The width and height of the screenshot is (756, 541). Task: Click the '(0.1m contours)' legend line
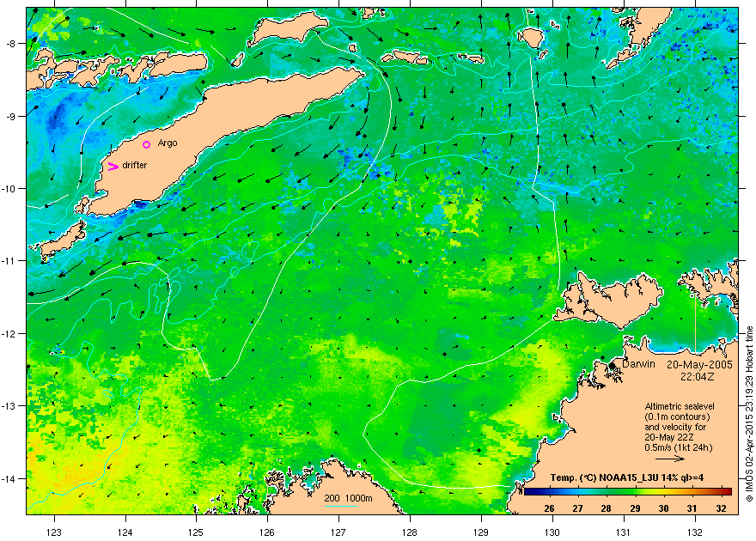point(677,416)
